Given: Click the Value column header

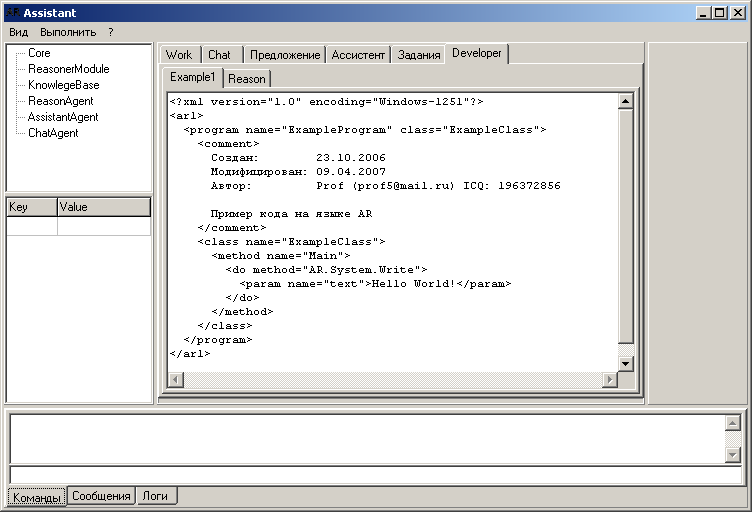Looking at the screenshot, I should pos(103,207).
